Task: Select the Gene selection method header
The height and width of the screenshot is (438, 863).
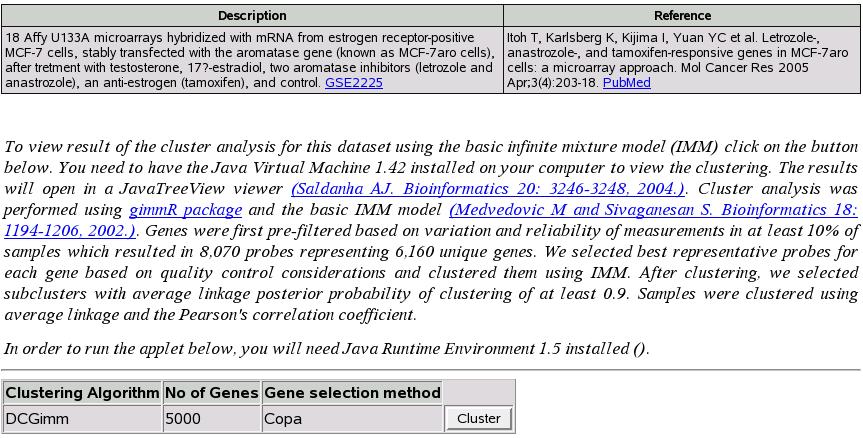Action: (x=352, y=393)
